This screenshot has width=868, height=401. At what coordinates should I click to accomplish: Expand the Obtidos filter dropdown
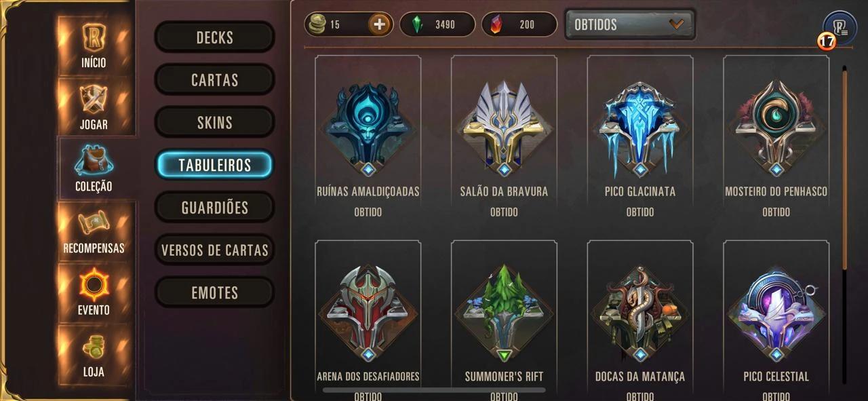pos(630,25)
